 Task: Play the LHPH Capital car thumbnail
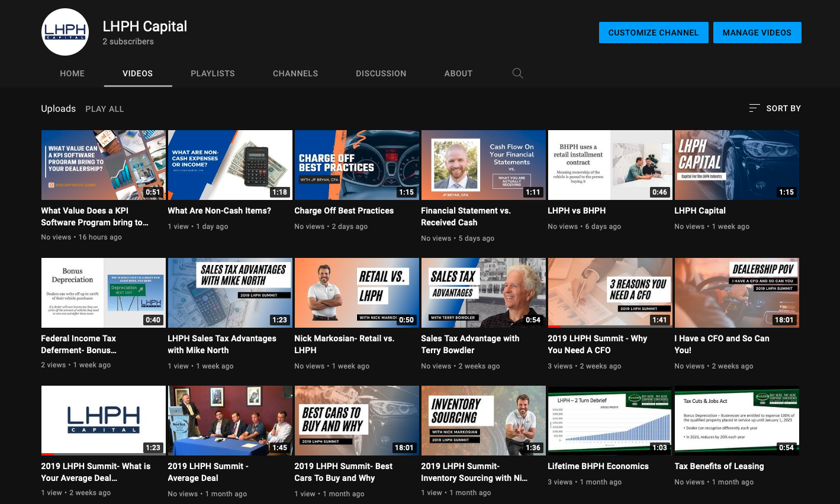tap(737, 165)
